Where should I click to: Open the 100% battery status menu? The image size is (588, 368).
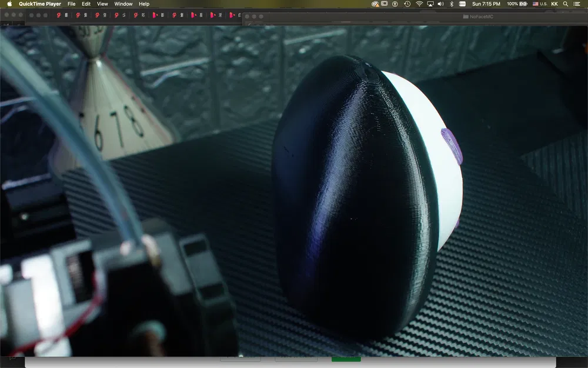click(x=517, y=4)
